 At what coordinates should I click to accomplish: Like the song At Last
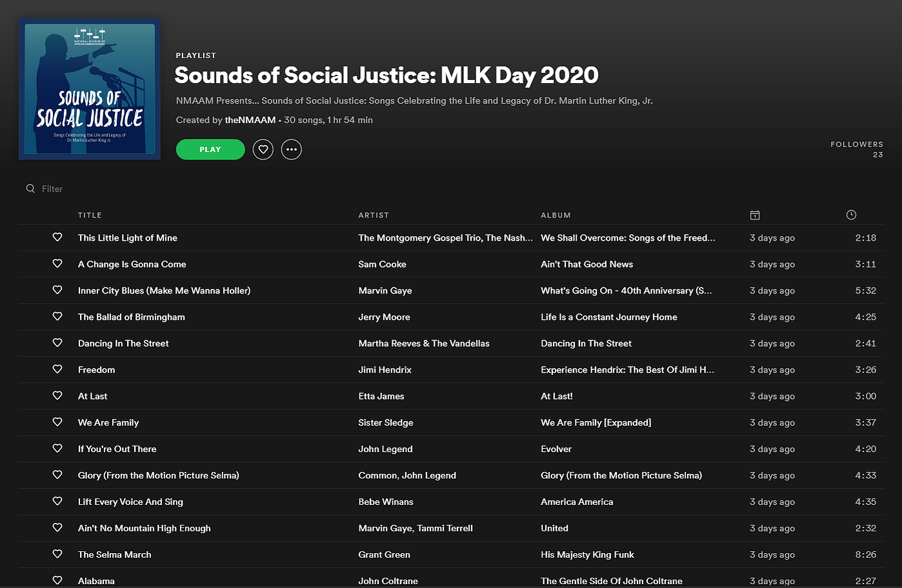point(57,396)
